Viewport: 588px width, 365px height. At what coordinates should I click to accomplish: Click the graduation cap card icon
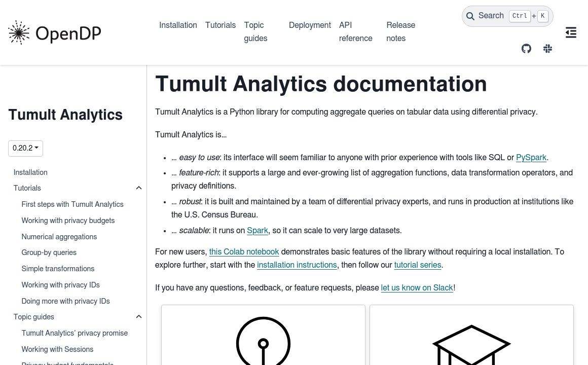(471, 346)
